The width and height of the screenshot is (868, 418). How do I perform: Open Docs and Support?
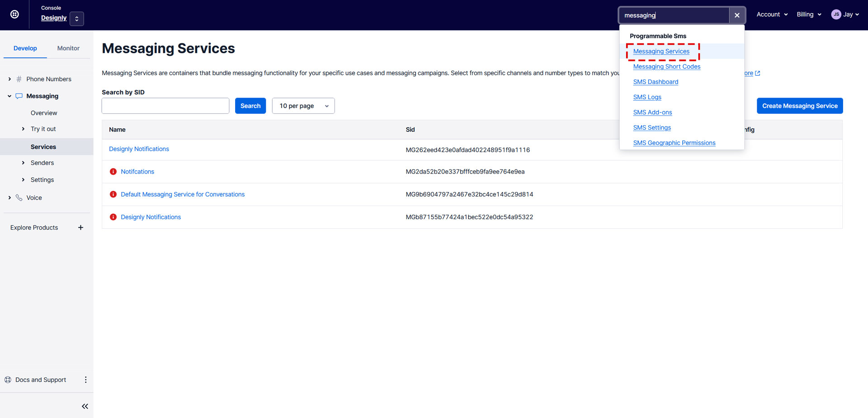[40, 380]
